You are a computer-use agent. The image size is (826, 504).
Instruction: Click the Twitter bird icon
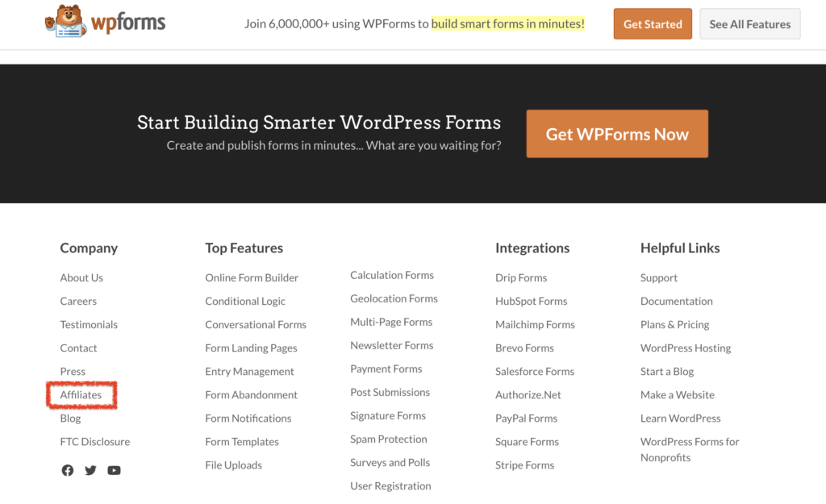click(90, 470)
